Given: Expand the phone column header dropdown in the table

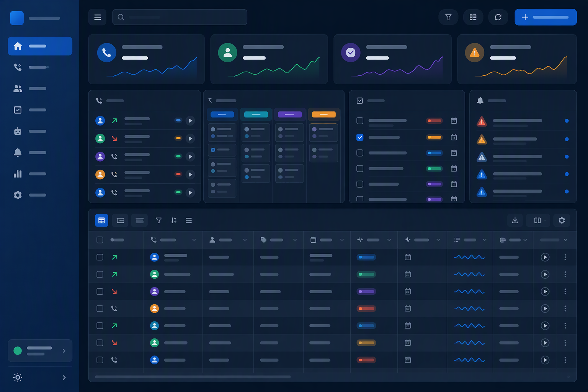Looking at the screenshot, I should (x=194, y=240).
